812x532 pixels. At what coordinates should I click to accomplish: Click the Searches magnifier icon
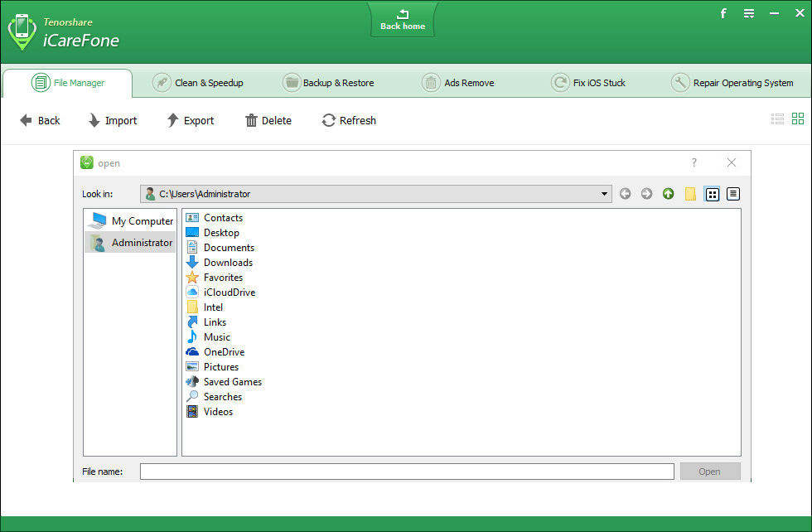pyautogui.click(x=192, y=397)
